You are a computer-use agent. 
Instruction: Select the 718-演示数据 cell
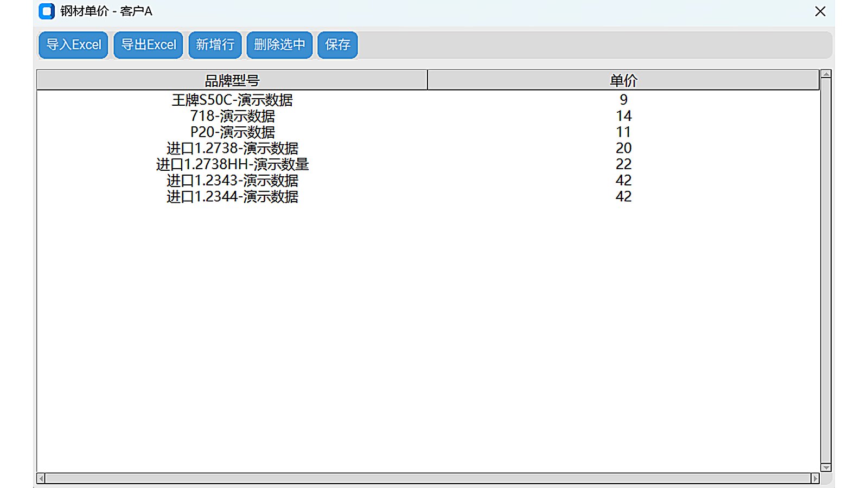click(x=232, y=116)
